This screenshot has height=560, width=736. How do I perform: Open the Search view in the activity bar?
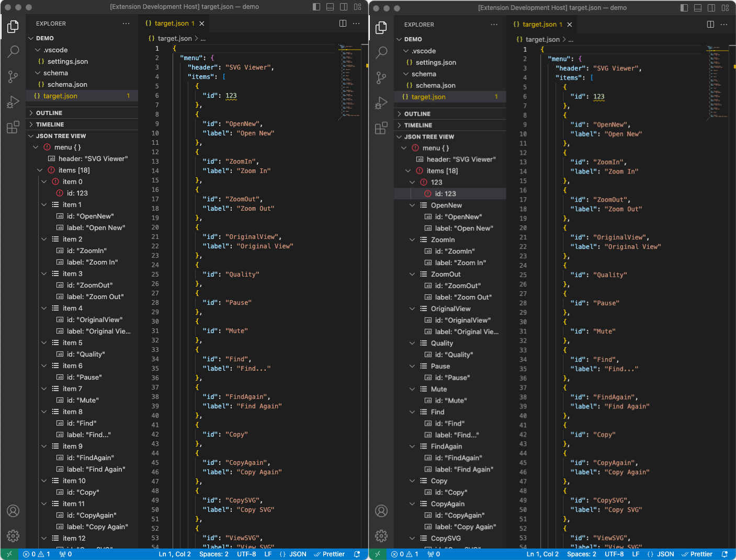click(x=13, y=52)
